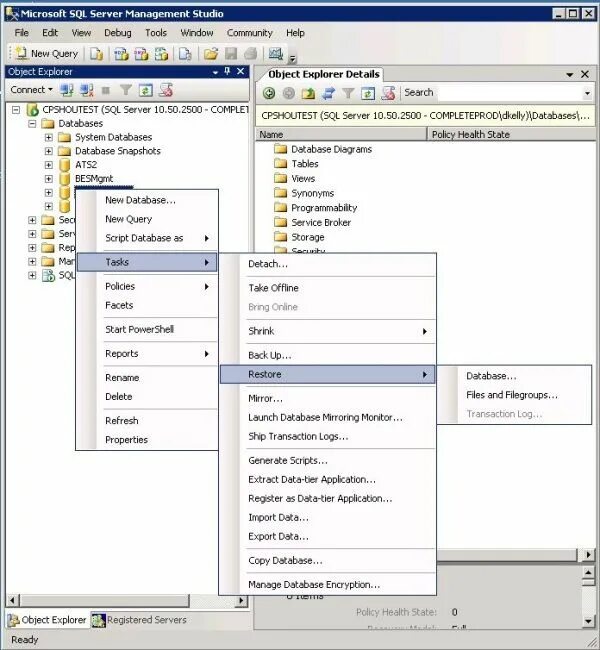Click the Filter funnel in Object Explorer toolbar
The height and width of the screenshot is (650, 600).
[x=125, y=90]
